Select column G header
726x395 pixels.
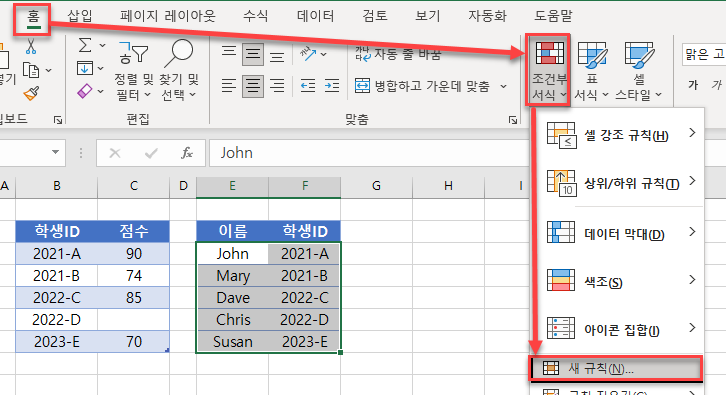tap(376, 186)
